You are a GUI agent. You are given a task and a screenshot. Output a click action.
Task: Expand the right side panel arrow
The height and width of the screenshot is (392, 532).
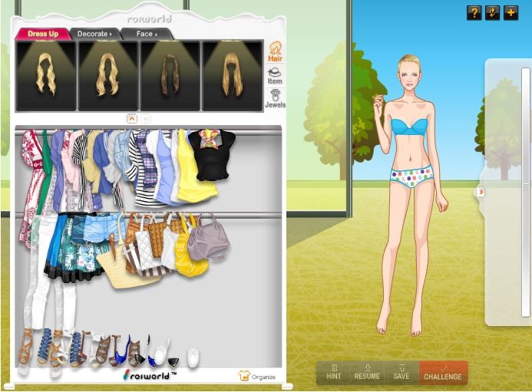point(481,192)
